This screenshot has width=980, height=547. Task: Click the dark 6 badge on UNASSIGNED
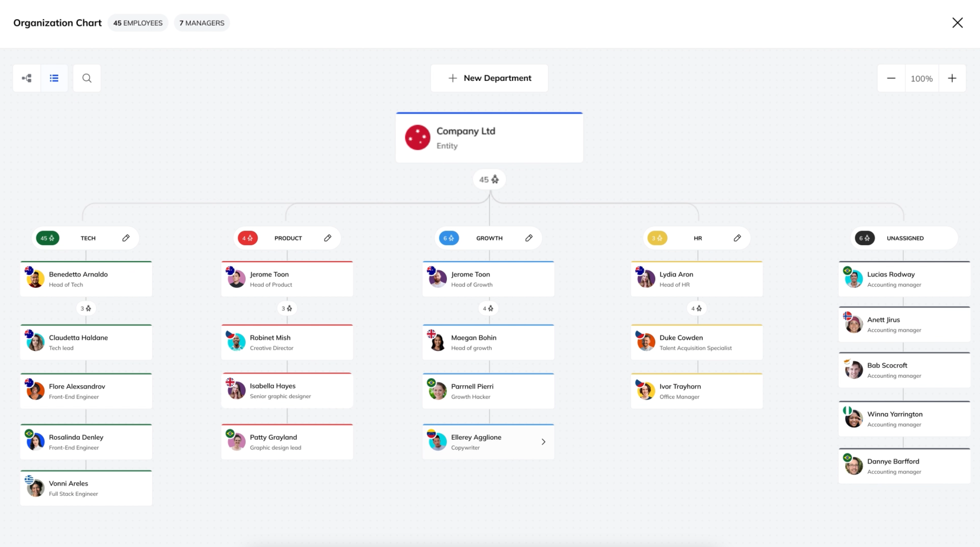point(865,238)
